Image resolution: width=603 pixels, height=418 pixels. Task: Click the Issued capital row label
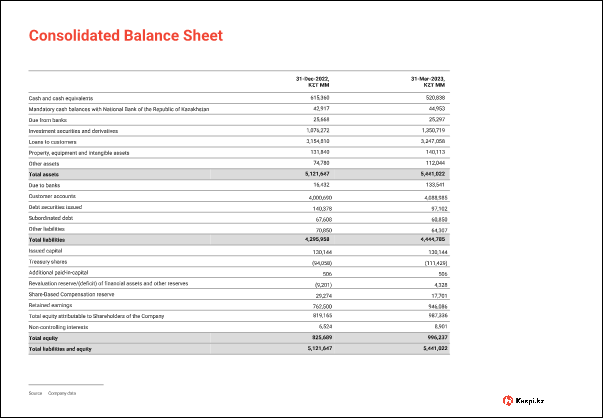pyautogui.click(x=46, y=251)
